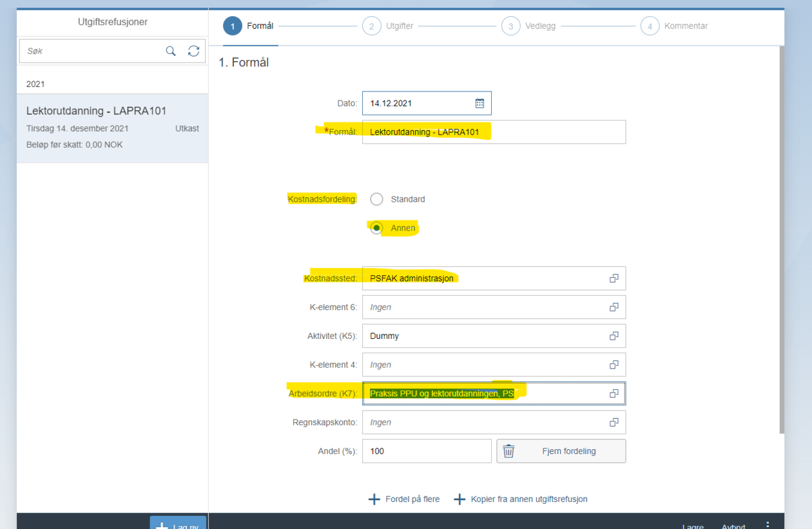Go to step 4 Kommentar
This screenshot has height=529, width=812.
(x=650, y=26)
